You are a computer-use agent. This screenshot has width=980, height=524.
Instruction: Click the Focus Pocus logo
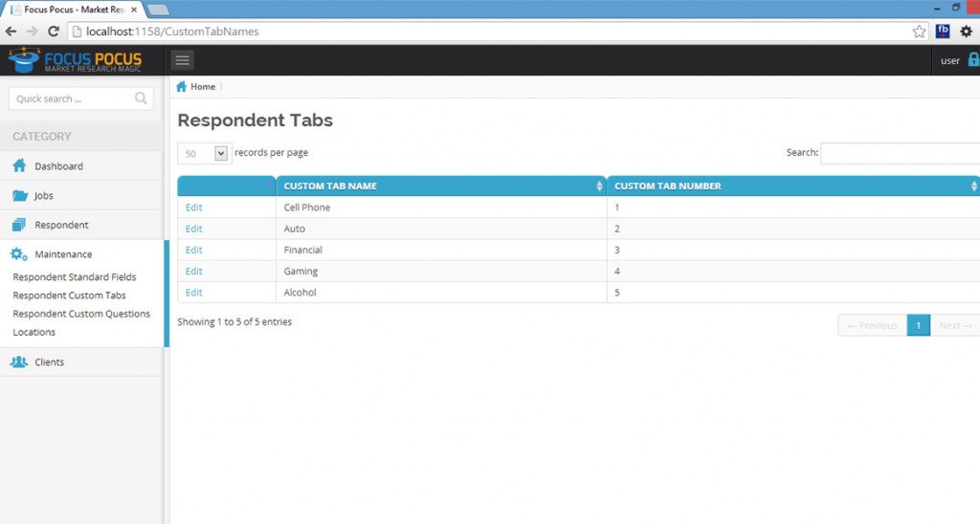75,60
